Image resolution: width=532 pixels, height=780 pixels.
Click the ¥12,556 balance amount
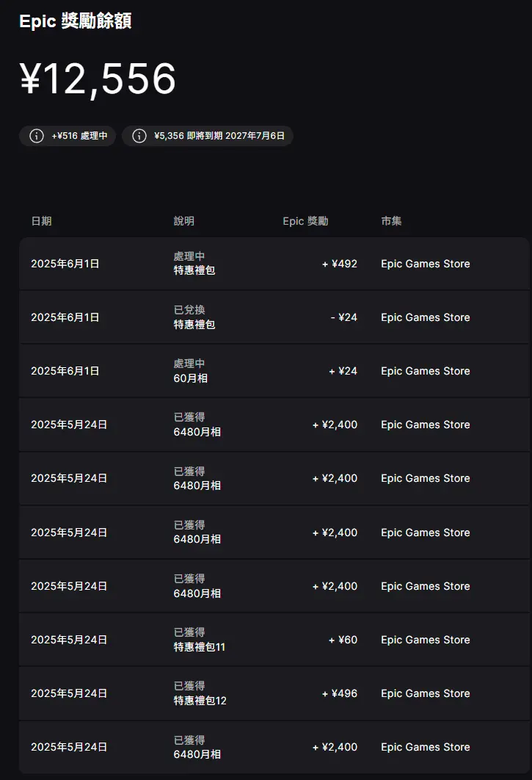coord(98,79)
